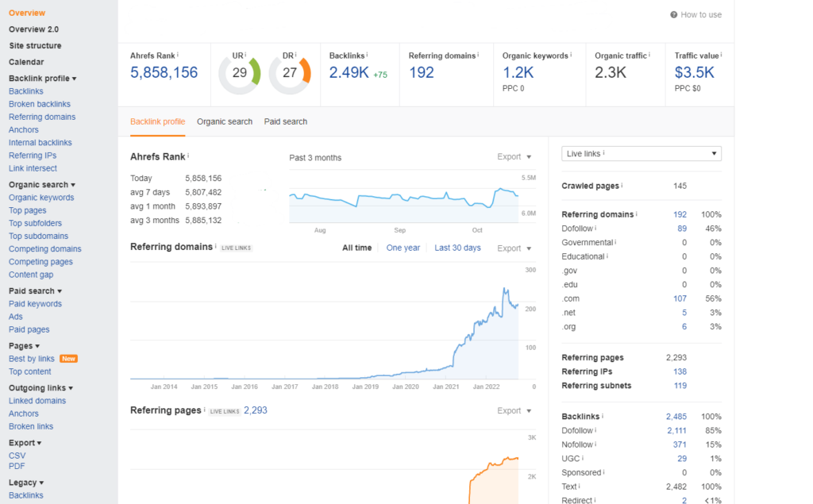Open Export menu for Ahrefs Rank chart
The width and height of the screenshot is (813, 504).
[514, 156]
